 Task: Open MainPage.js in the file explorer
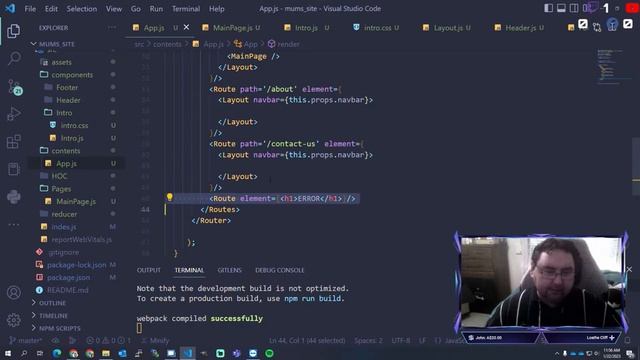pyautogui.click(x=76, y=201)
